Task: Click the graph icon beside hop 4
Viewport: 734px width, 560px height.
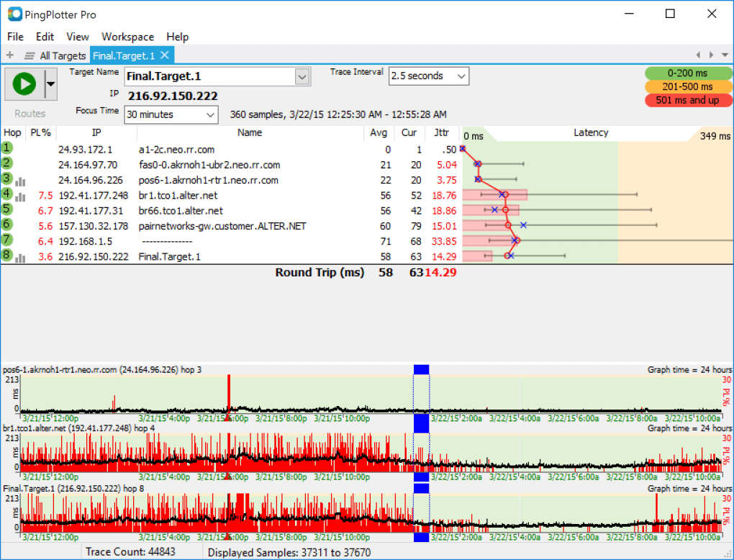Action: click(x=20, y=197)
